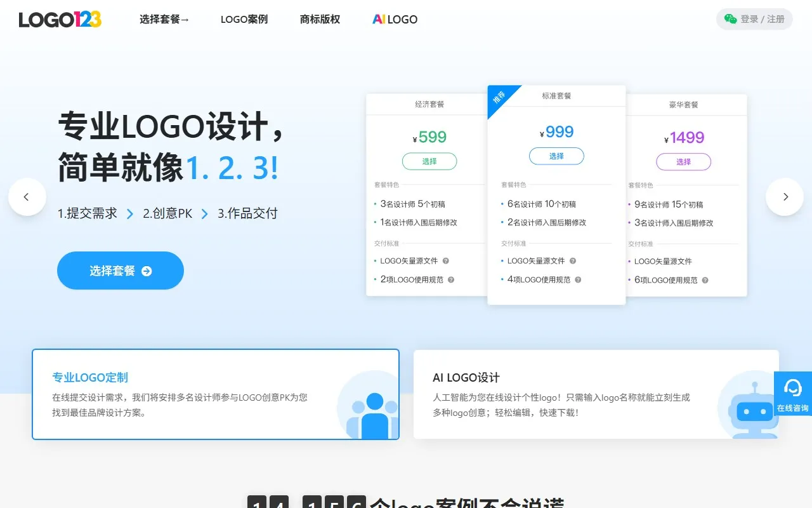812x508 pixels.
Task: Select 选择 on the ¥1499 豪华套餐
Action: 684,161
